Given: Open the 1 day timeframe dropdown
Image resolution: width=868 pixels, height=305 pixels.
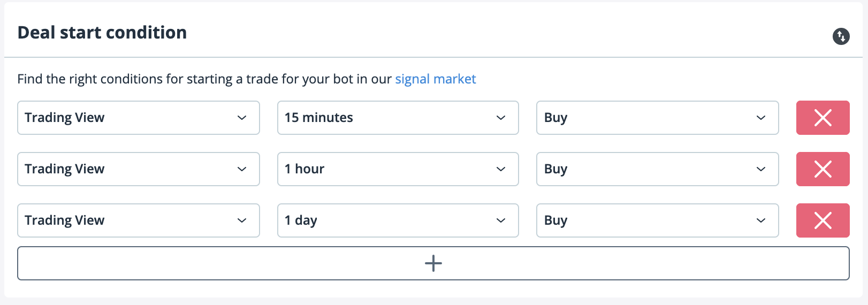Looking at the screenshot, I should (x=398, y=220).
